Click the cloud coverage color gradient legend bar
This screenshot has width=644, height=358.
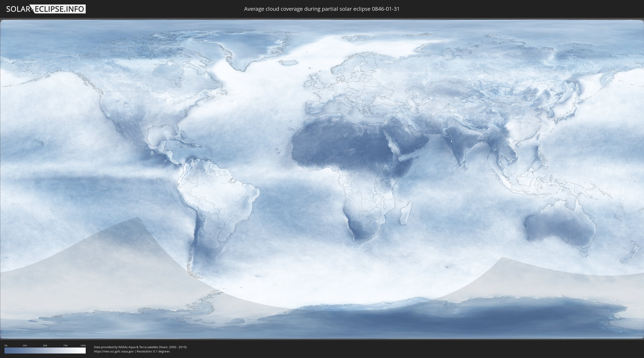45,350
